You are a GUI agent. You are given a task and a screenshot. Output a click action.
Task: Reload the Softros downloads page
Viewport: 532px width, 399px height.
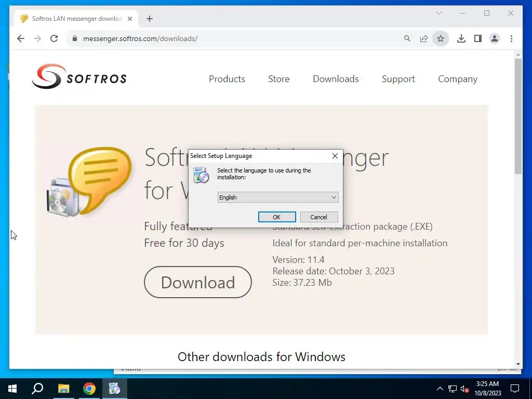[x=54, y=38]
